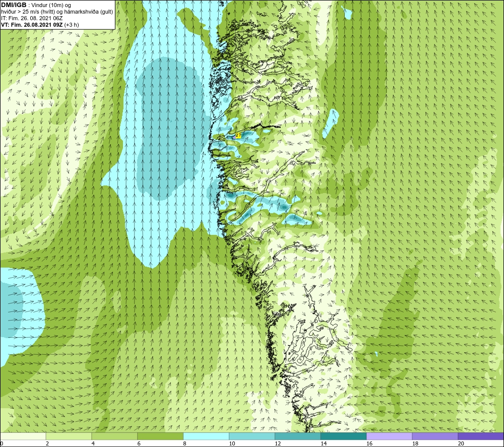The width and height of the screenshot is (504, 447).
Task: Click the legend tick label 2
Action: point(47,443)
